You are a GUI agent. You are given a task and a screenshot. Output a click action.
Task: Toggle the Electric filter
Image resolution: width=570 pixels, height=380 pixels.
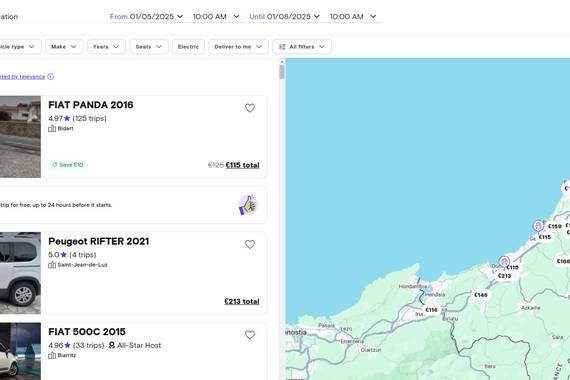click(x=188, y=47)
